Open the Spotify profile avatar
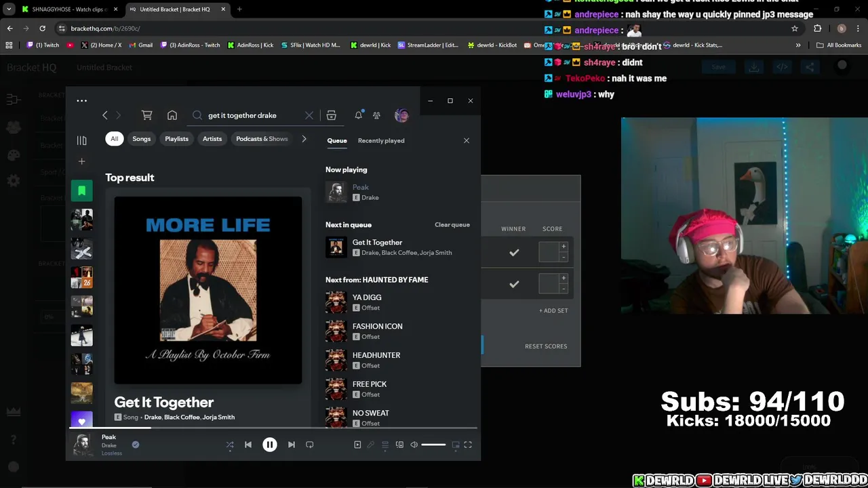 tap(401, 115)
